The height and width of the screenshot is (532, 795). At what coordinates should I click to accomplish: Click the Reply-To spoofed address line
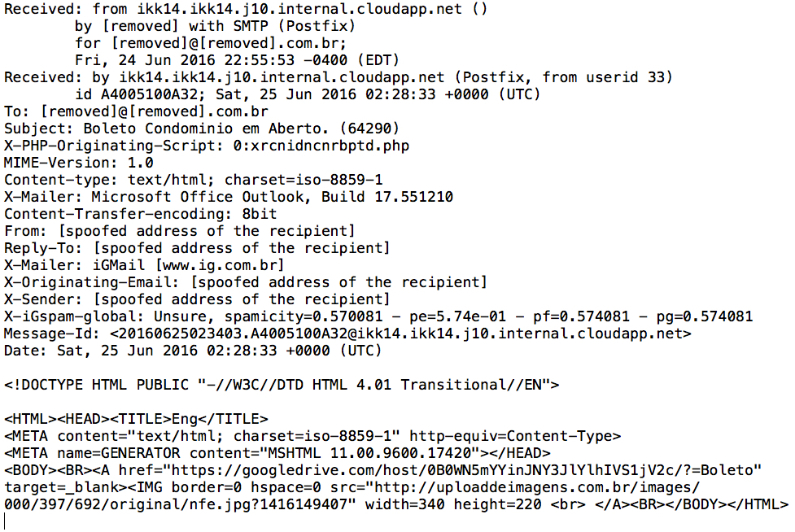tap(197, 248)
